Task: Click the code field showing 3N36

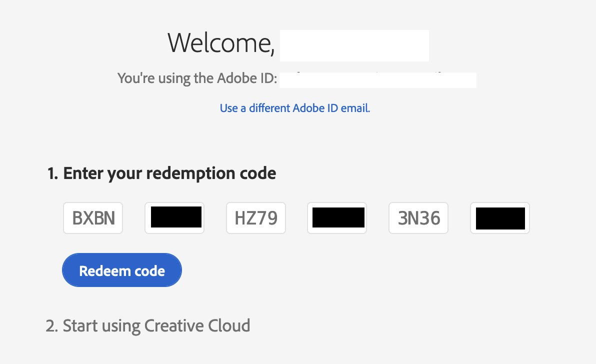Action: pos(418,218)
